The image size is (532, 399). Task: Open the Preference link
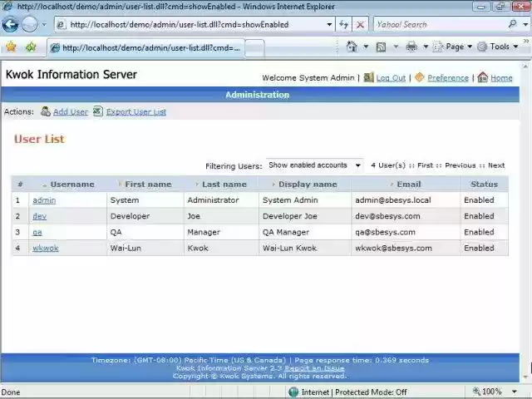coord(448,78)
